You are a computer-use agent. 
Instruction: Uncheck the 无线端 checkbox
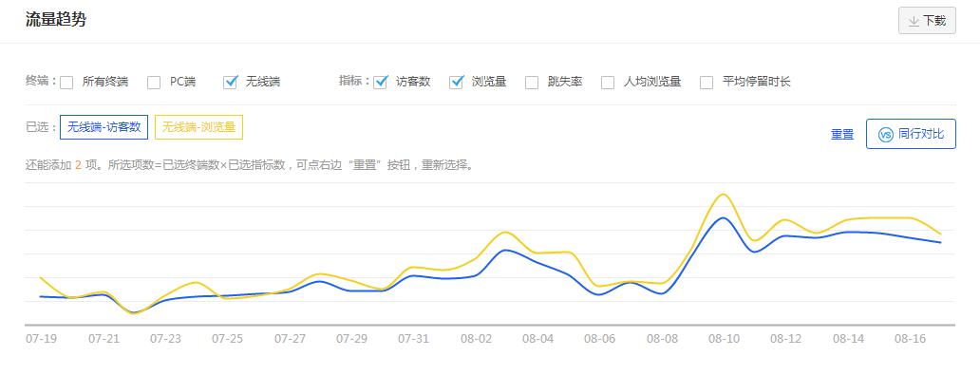click(231, 82)
